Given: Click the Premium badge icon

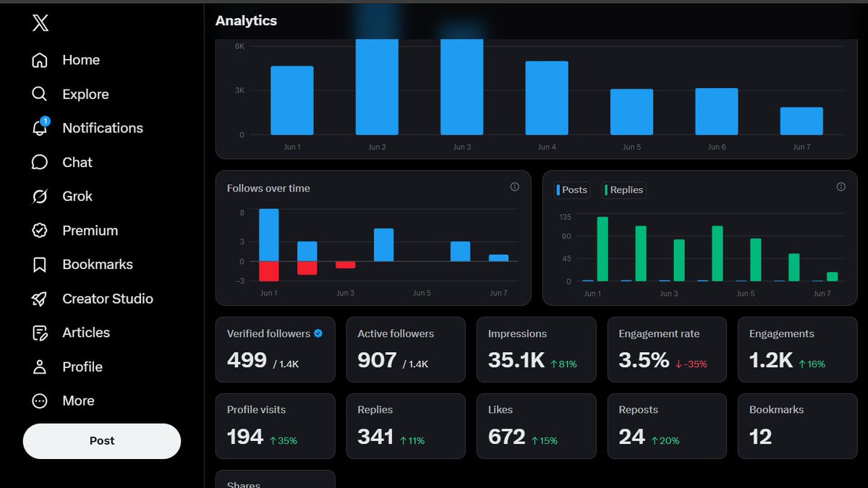Looking at the screenshot, I should click(40, 231).
